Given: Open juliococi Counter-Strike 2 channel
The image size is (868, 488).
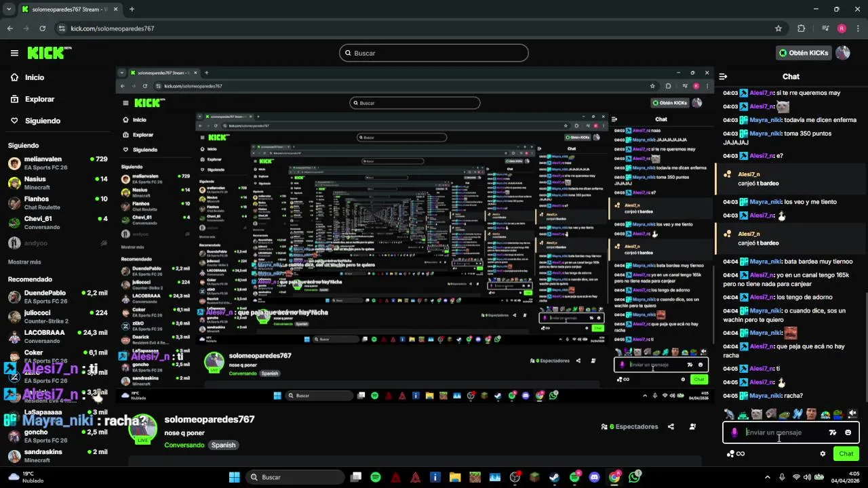Looking at the screenshot, I should (x=58, y=317).
